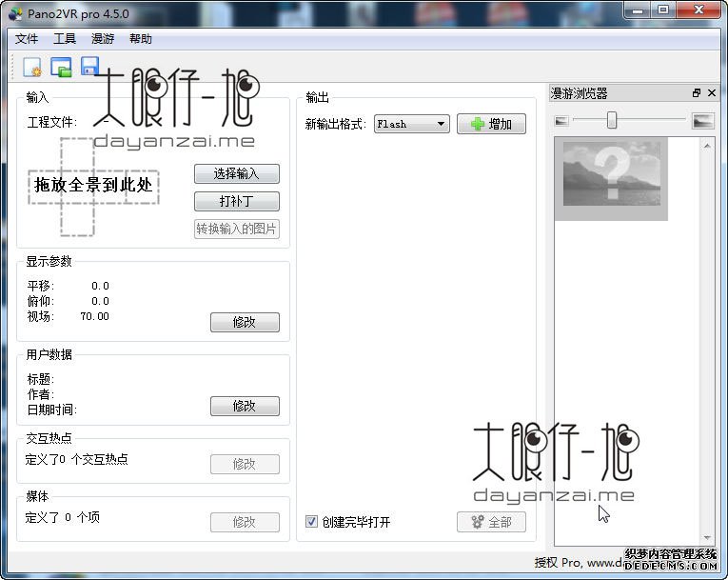Click the 增加 output button
The width and height of the screenshot is (728, 580).
coord(491,124)
